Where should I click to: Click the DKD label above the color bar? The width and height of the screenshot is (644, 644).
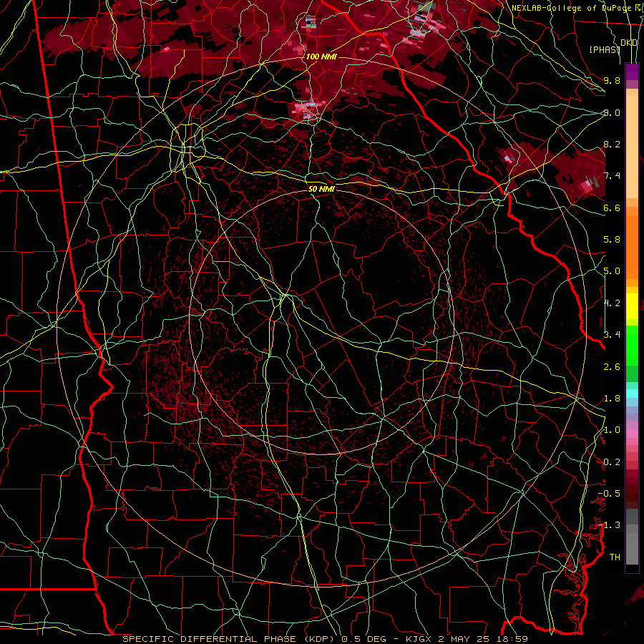(629, 43)
